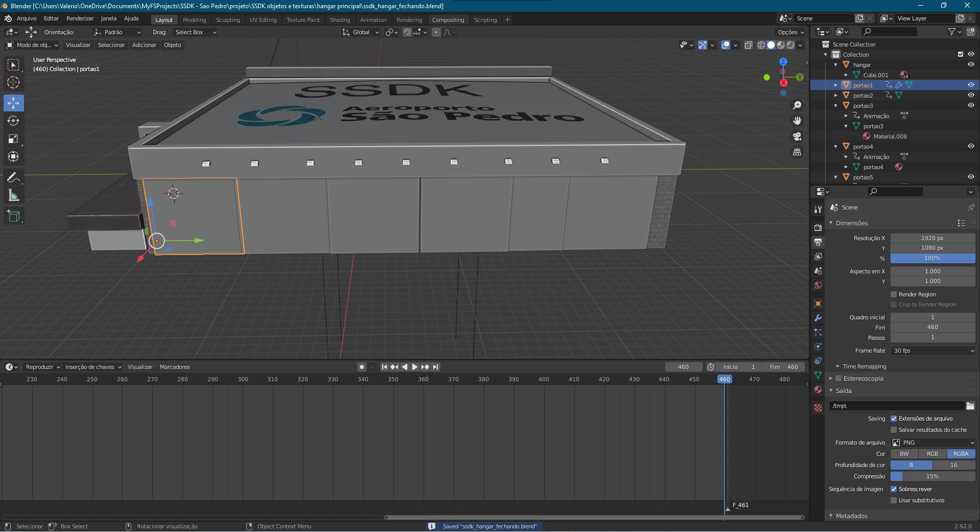Hide the portao2 object in outliner

click(x=971, y=95)
